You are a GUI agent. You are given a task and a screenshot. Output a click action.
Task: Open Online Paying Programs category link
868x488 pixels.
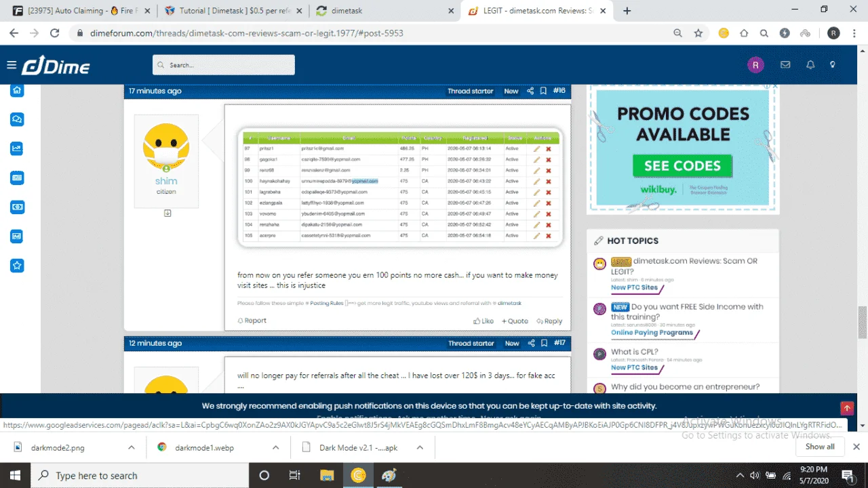[x=652, y=333]
